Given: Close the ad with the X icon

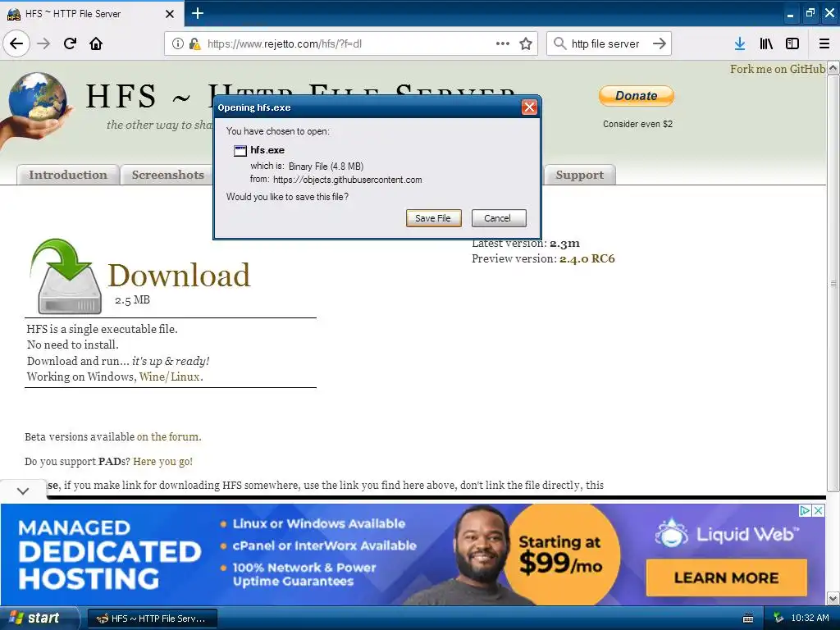Looking at the screenshot, I should point(818,510).
